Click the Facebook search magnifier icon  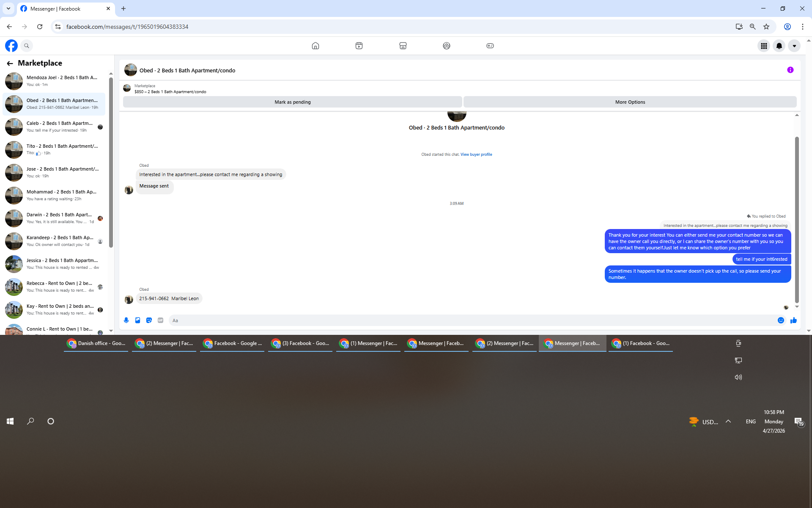27,46
